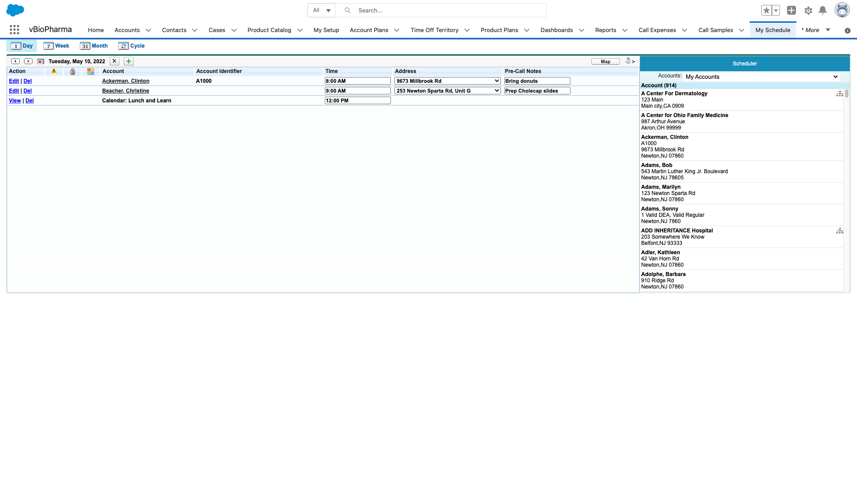Click the X clear day button
The image size is (857, 504).
pos(115,61)
